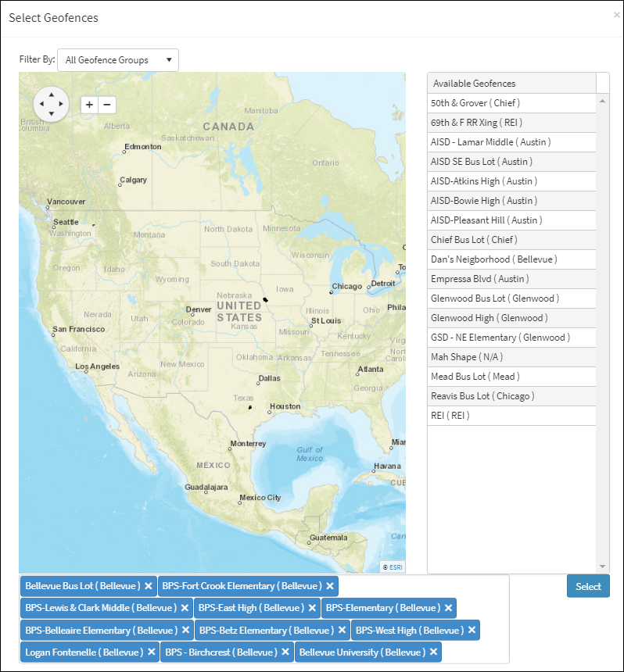Remove the BPS - Birchcrest tag

pos(285,652)
